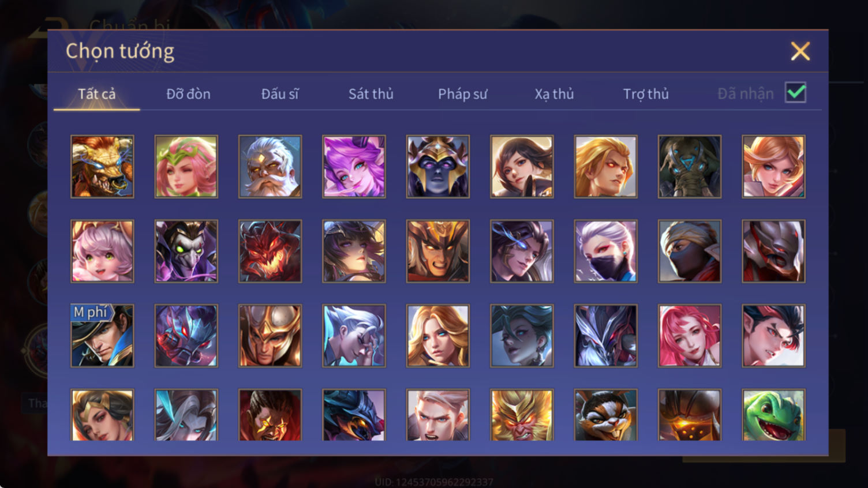The height and width of the screenshot is (488, 868).
Task: Close the Chọn tướng dialog
Action: tap(800, 51)
